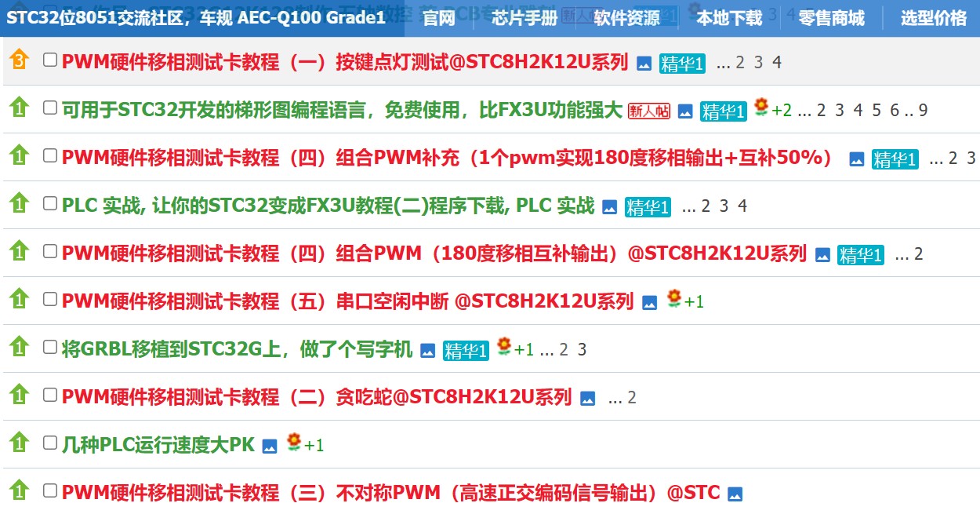Click image attachment icon on 180度移相互补输出 row

click(822, 256)
